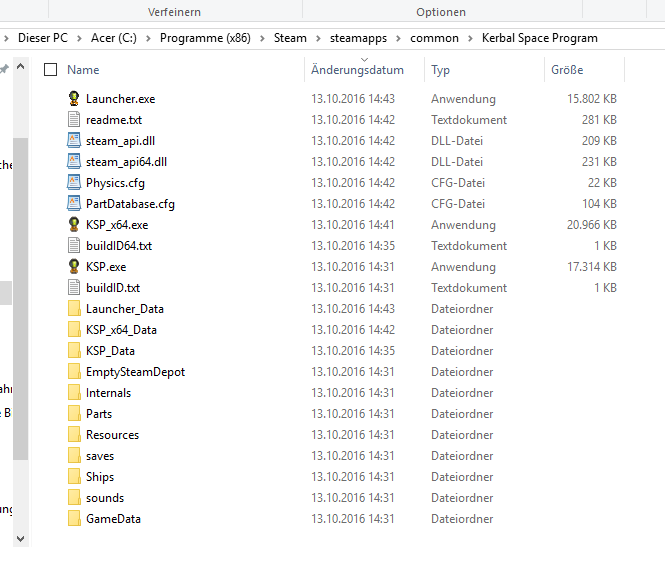Click the PartDatabase.cfg file icon
Screen dimensions: 665x566
pyautogui.click(x=74, y=204)
